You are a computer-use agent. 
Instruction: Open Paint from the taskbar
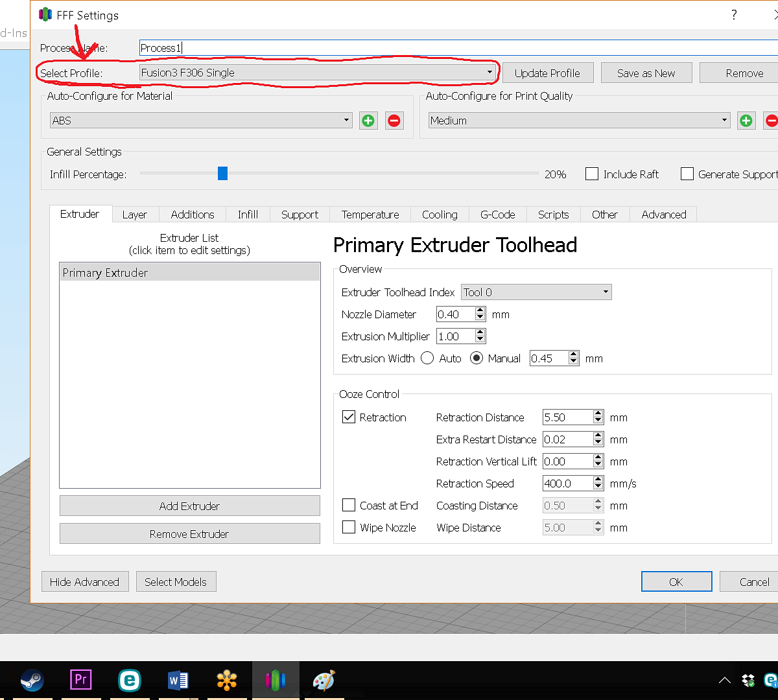(324, 681)
